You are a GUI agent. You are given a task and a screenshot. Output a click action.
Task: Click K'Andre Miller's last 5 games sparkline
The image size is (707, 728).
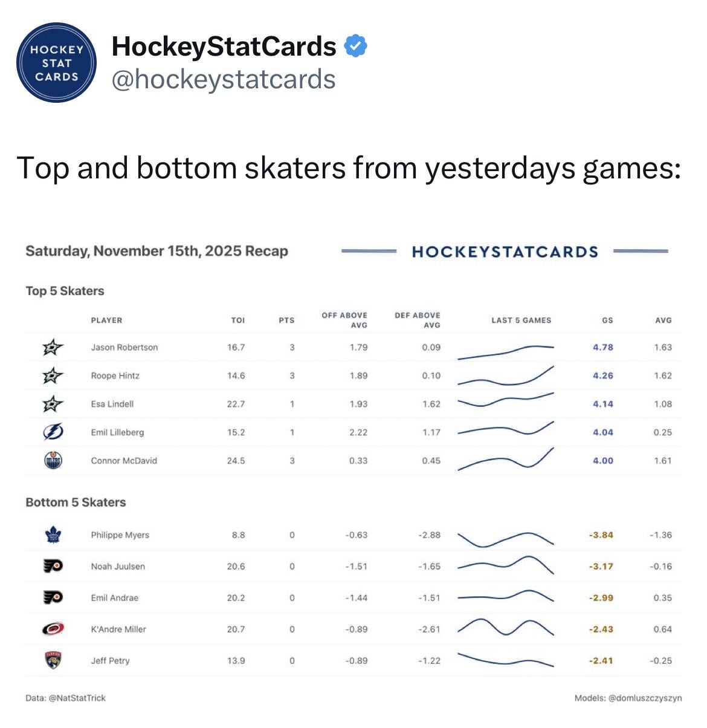coord(506,628)
